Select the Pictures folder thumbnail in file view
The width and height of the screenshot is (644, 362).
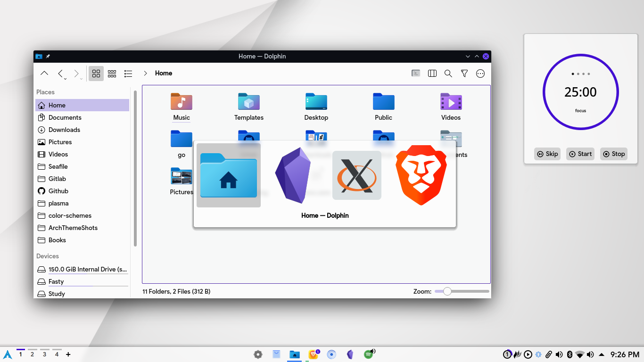pos(182,176)
